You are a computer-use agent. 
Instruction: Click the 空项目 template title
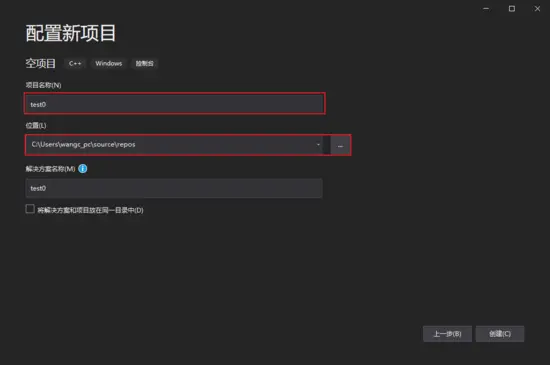[x=41, y=63]
